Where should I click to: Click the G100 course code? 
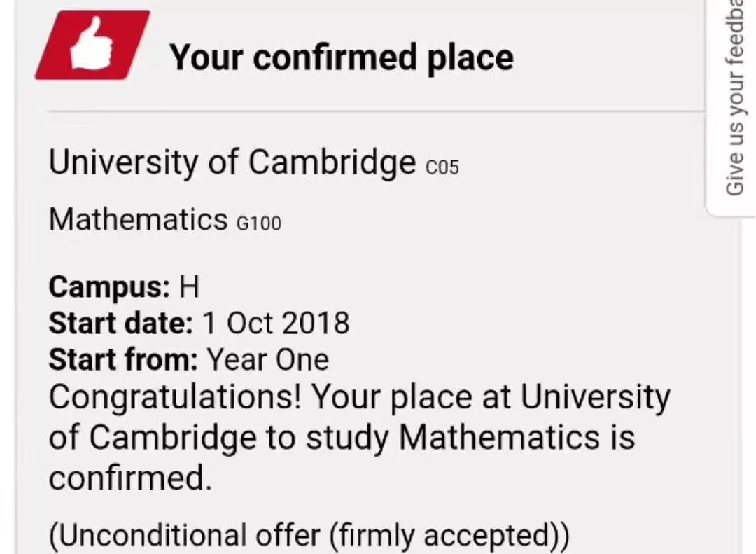pos(259,223)
